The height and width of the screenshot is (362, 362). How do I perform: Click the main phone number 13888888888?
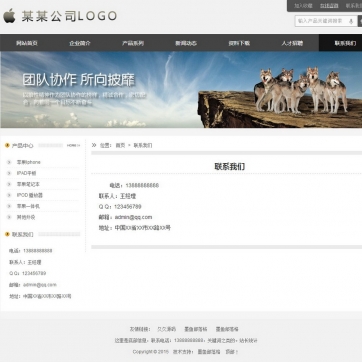[142, 186]
